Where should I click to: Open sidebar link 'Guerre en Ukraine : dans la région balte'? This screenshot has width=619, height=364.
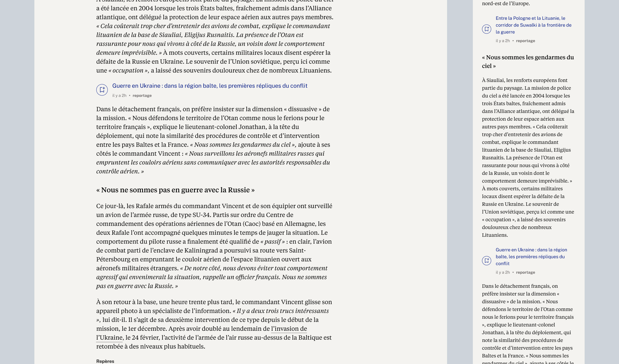[531, 257]
